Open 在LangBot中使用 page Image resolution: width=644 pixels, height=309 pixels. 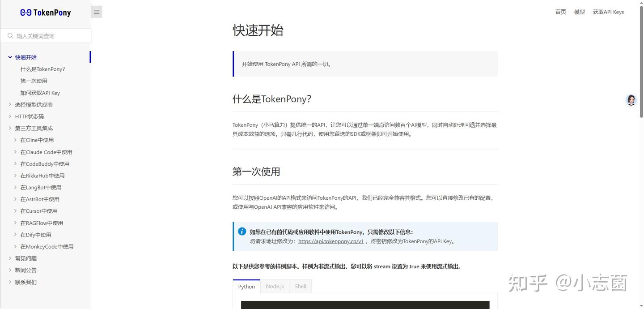click(x=41, y=187)
